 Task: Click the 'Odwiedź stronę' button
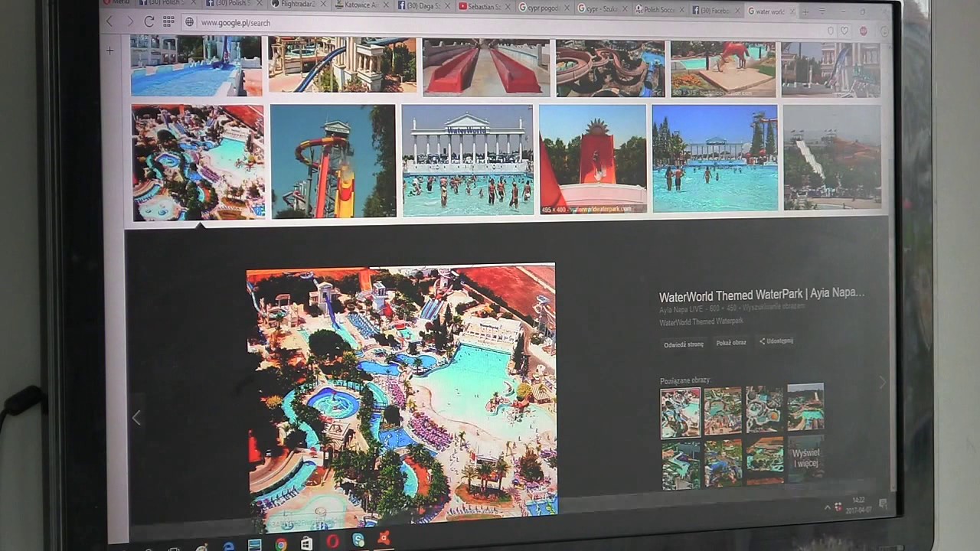click(683, 344)
